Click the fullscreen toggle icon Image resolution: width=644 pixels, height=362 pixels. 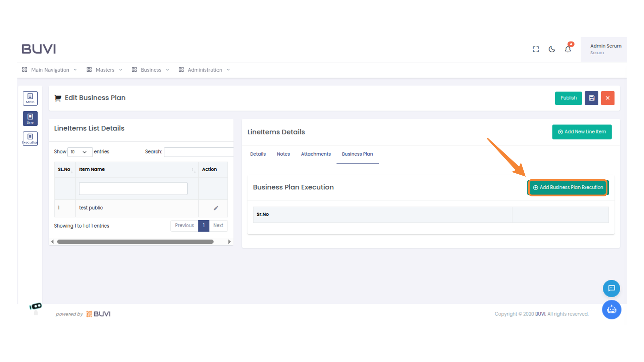tap(536, 49)
